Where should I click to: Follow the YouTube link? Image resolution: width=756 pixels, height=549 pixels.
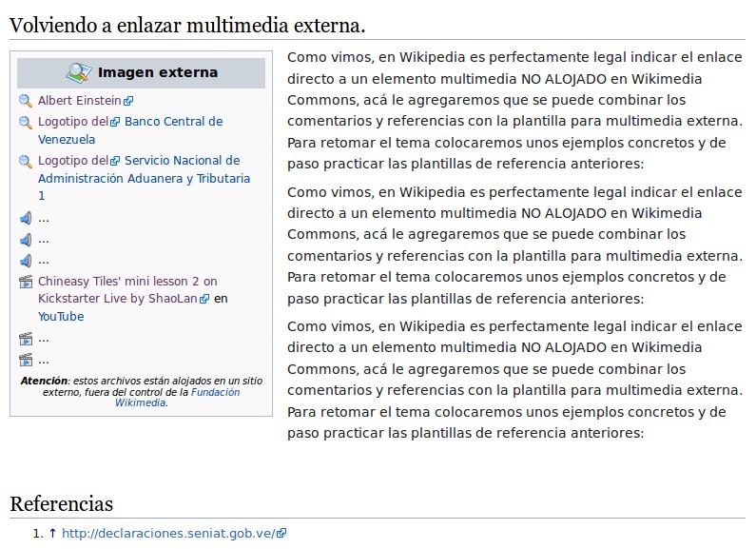point(61,317)
